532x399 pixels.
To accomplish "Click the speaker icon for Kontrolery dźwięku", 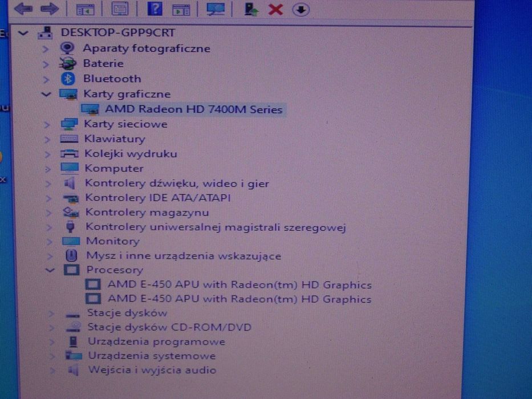I will click(x=70, y=184).
